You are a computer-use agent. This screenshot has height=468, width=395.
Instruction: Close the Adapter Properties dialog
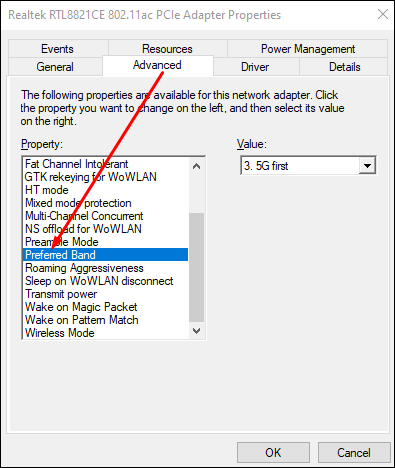coord(383,14)
